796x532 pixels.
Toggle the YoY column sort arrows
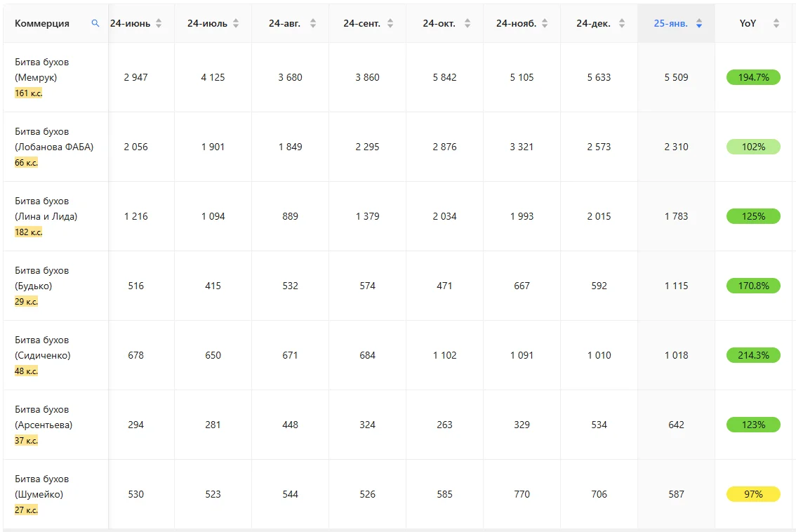click(776, 23)
